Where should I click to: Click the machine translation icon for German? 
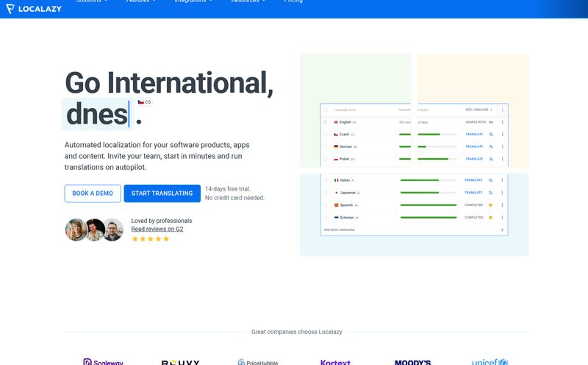(491, 147)
